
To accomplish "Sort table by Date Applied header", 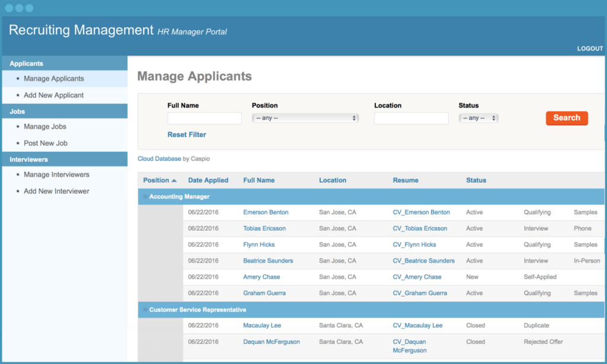I will coord(208,180).
